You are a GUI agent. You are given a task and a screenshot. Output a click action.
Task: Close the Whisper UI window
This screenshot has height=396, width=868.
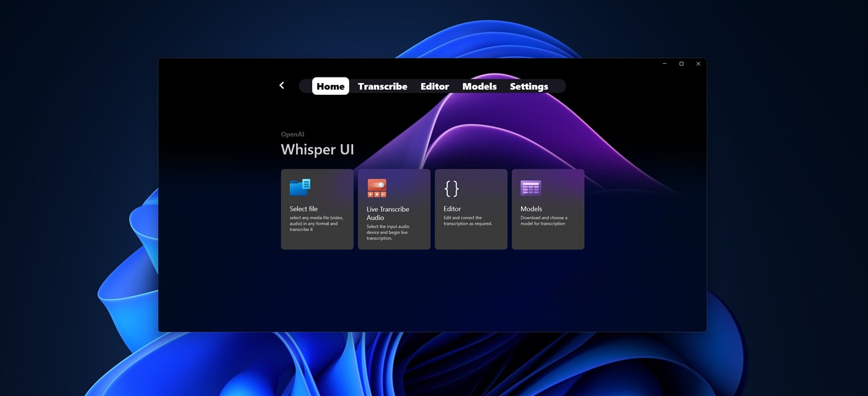click(x=698, y=64)
